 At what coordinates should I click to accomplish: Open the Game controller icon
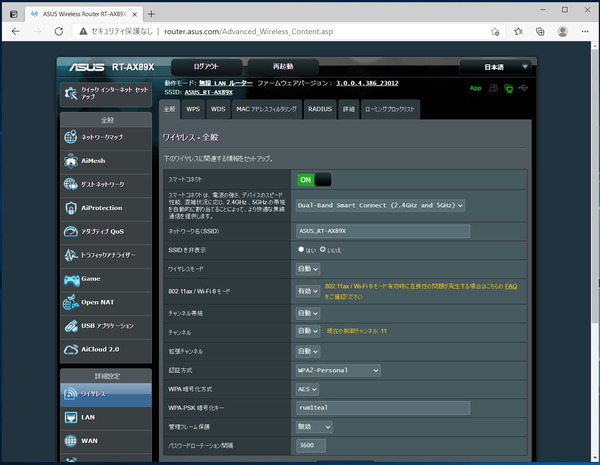coord(72,280)
